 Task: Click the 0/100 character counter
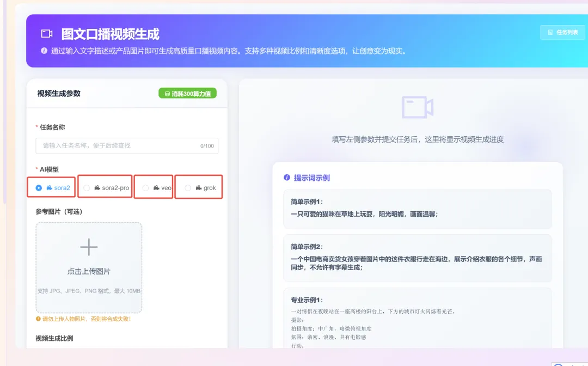207,146
